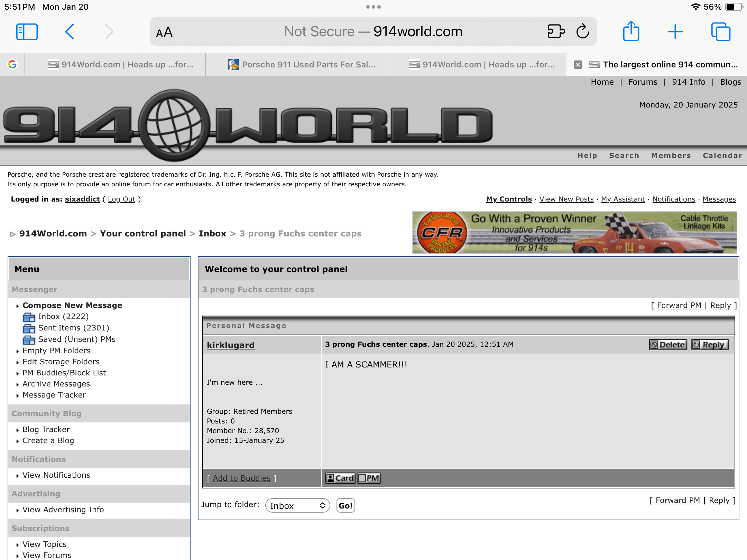Open extensions puzzle icon in address bar
The height and width of the screenshot is (560, 747).
point(556,31)
